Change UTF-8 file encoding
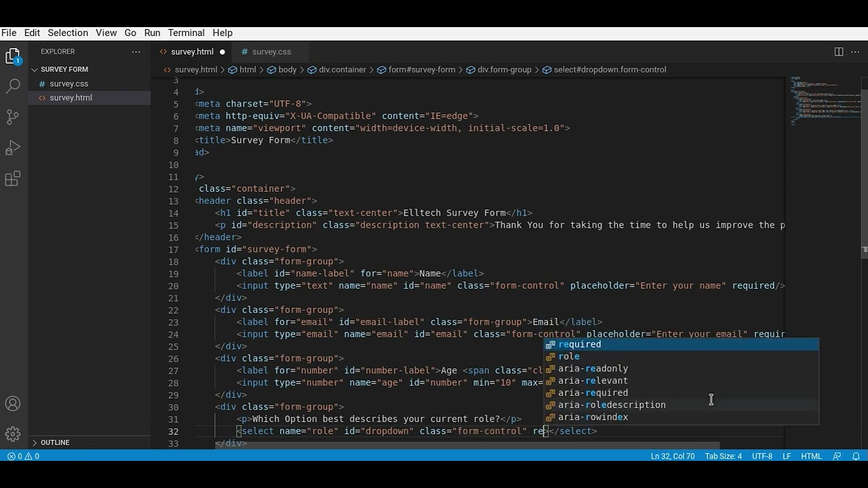Image resolution: width=868 pixels, height=488 pixels. (x=762, y=456)
